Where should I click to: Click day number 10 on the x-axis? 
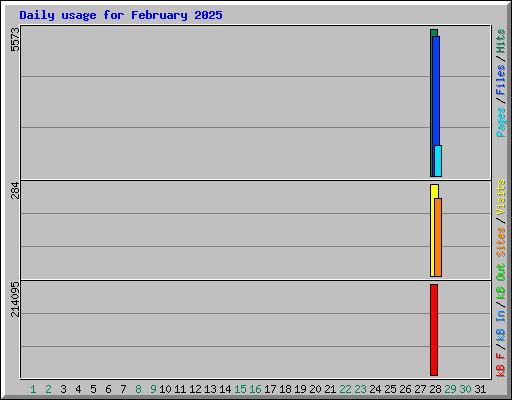tap(165, 389)
